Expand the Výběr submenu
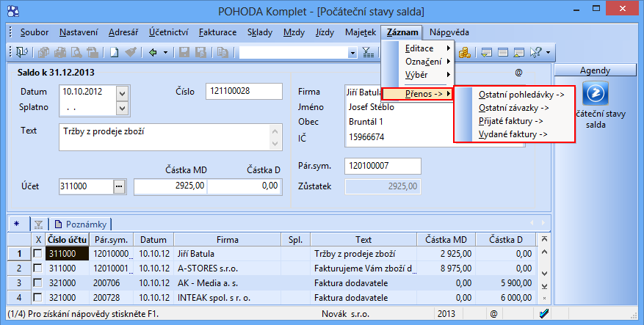The image size is (644, 325). (427, 75)
